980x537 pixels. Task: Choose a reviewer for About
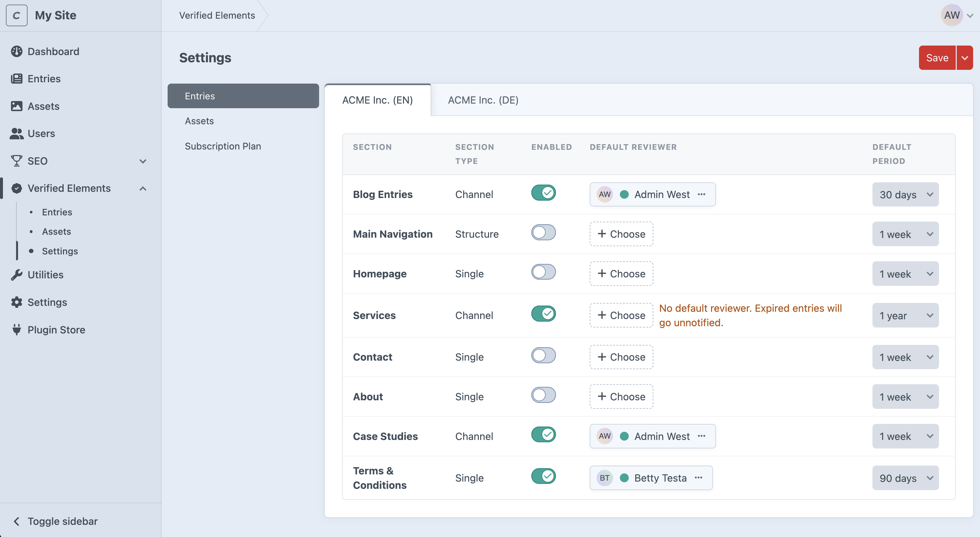point(621,396)
